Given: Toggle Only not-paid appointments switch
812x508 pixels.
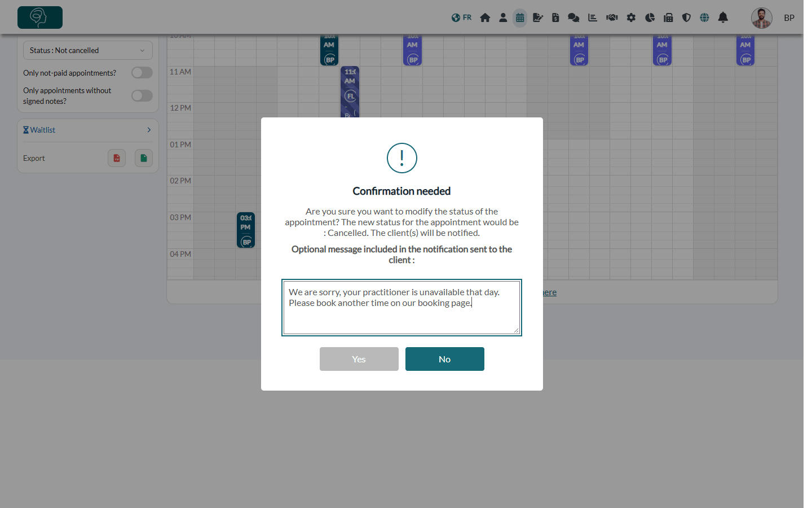Looking at the screenshot, I should [142, 73].
